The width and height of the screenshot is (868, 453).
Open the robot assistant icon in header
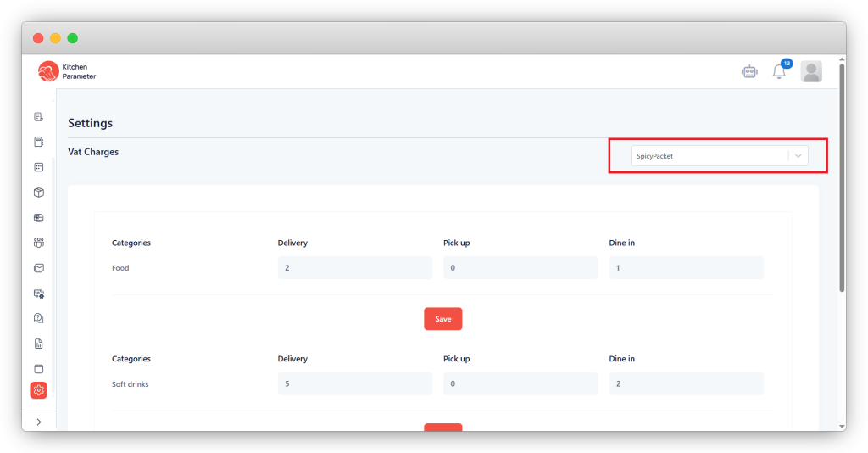point(748,72)
